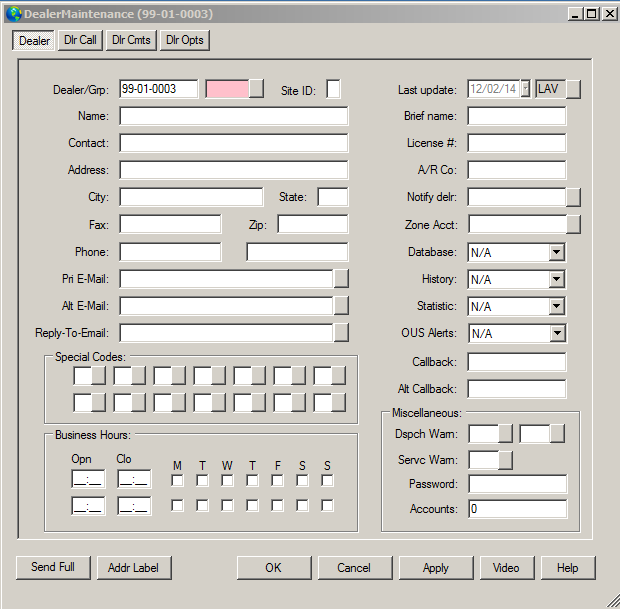Open the OUS Alerts dropdown
620x609 pixels.
coord(557,333)
